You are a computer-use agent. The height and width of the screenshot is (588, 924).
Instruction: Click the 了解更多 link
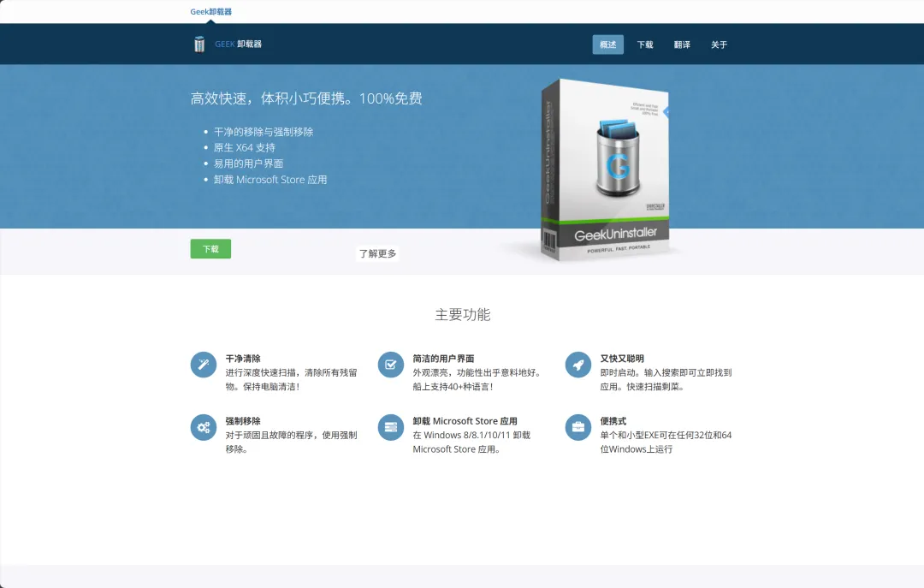pos(378,253)
